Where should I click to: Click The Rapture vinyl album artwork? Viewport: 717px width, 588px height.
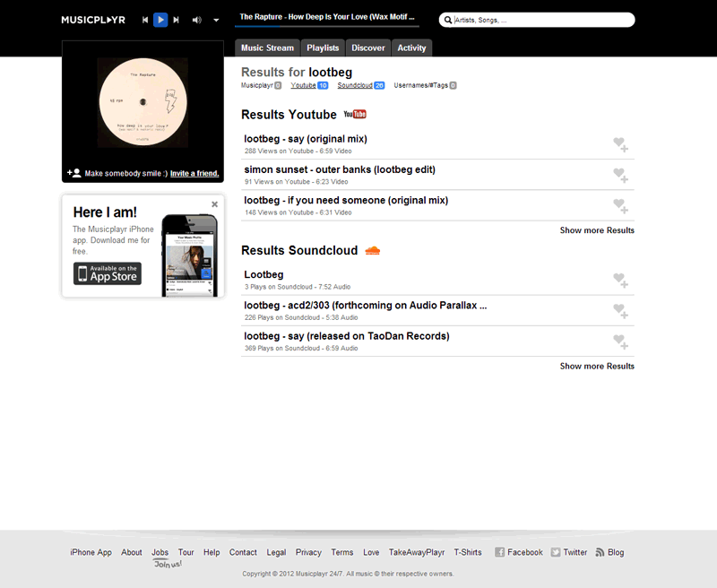143,102
